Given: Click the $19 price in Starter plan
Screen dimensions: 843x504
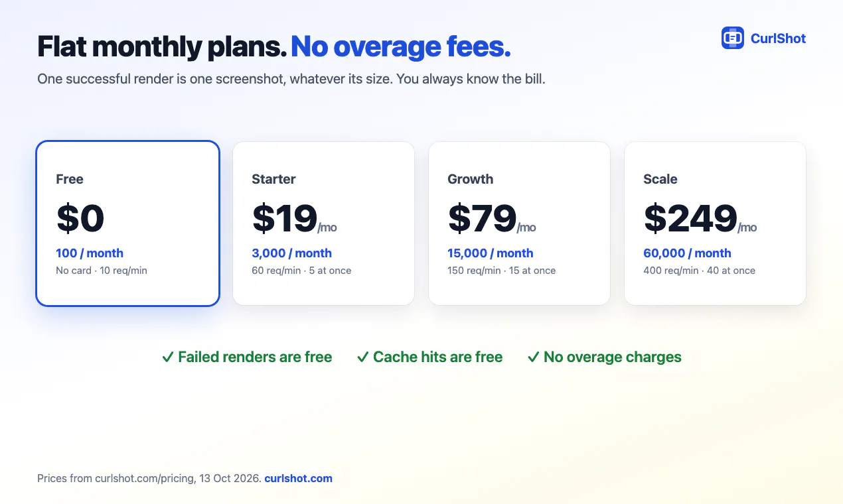Looking at the screenshot, I should [x=284, y=218].
